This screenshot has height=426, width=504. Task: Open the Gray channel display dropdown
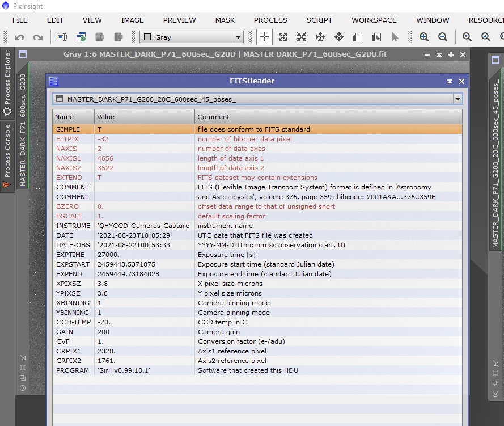click(192, 37)
